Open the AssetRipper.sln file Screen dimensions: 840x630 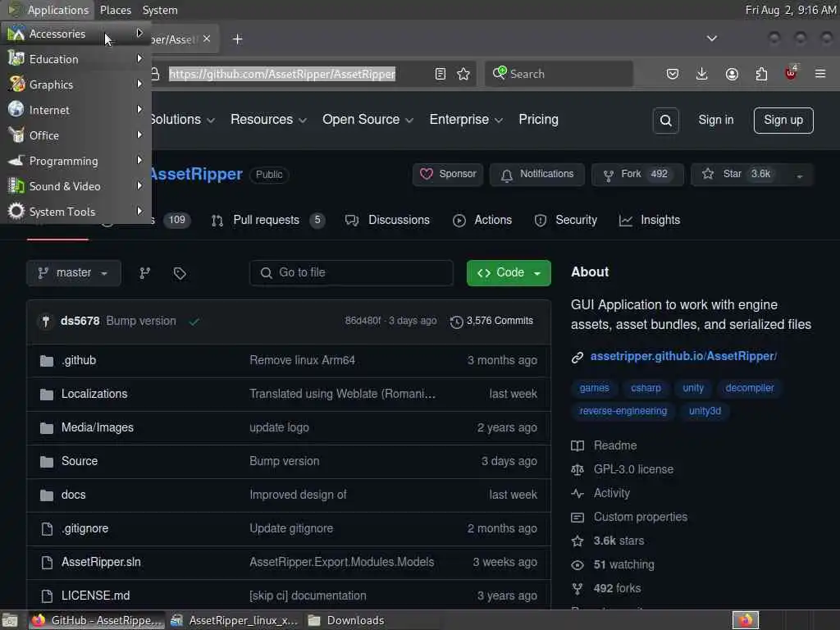pos(101,562)
